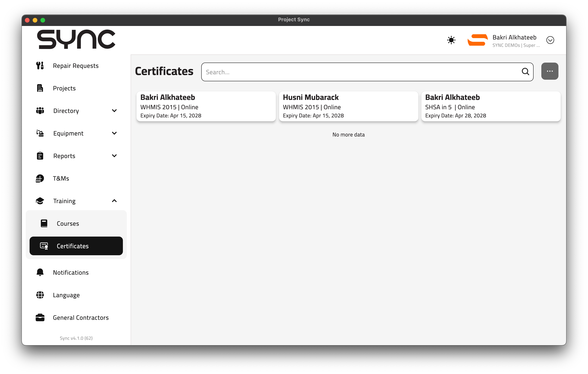Click the Language globe icon
This screenshot has width=588, height=374.
(x=40, y=295)
